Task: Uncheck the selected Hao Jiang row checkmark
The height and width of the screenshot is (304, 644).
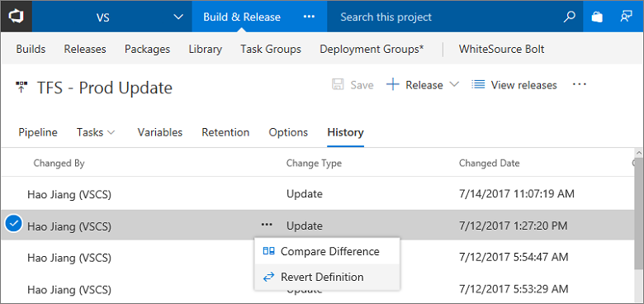Action: click(13, 225)
